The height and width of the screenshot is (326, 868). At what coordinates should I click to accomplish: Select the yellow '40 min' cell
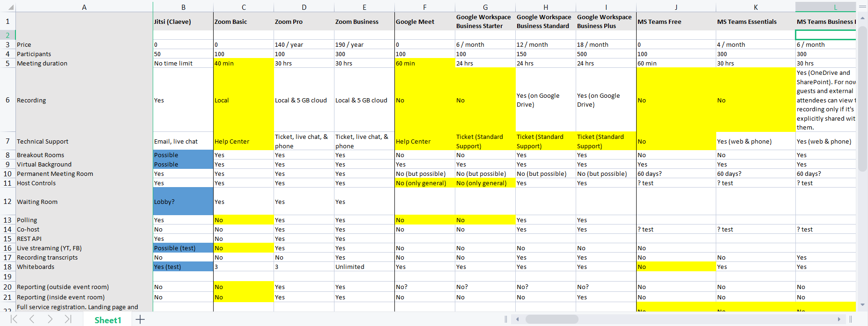pyautogui.click(x=244, y=63)
